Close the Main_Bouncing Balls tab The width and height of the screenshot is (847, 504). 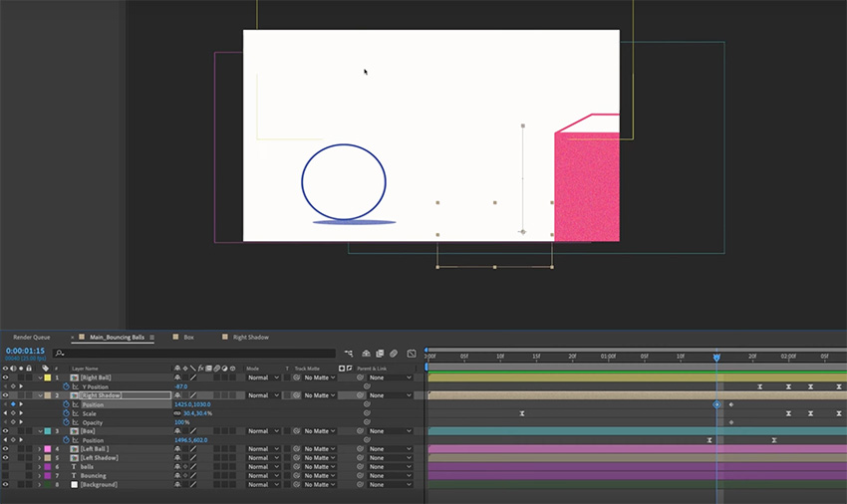73,337
